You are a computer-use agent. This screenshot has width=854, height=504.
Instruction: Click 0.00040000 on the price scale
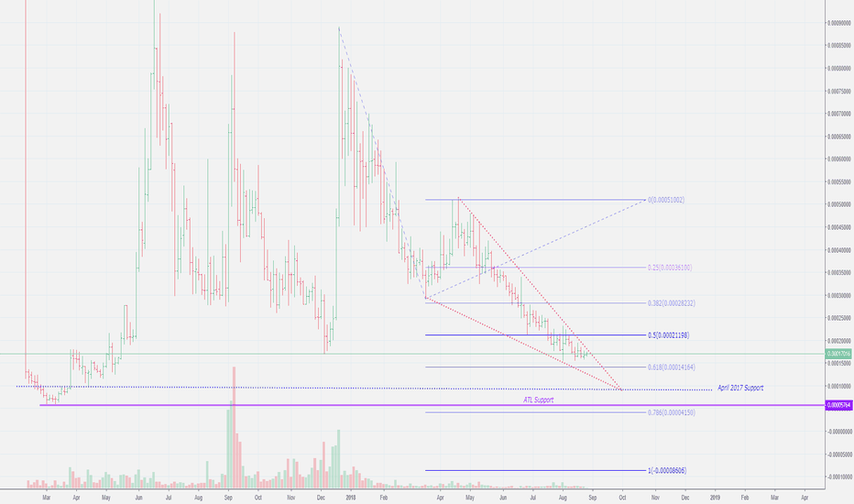(838, 250)
